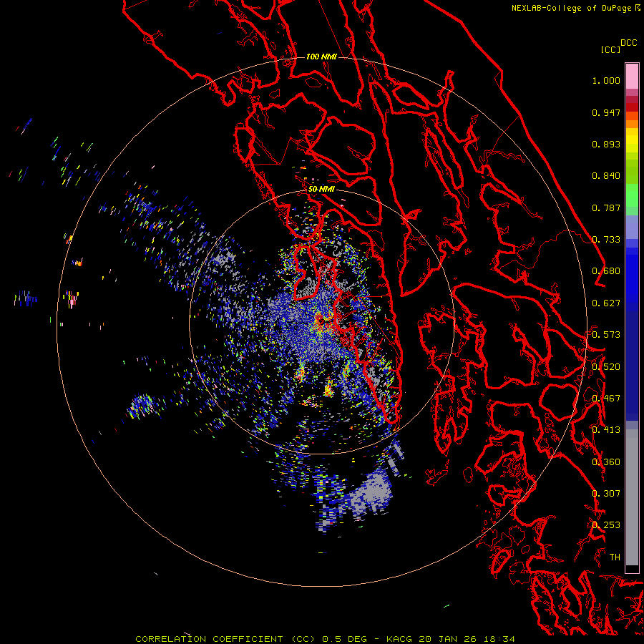Select the 0.627 color scale value
This screenshot has width=644, height=644.
(606, 303)
